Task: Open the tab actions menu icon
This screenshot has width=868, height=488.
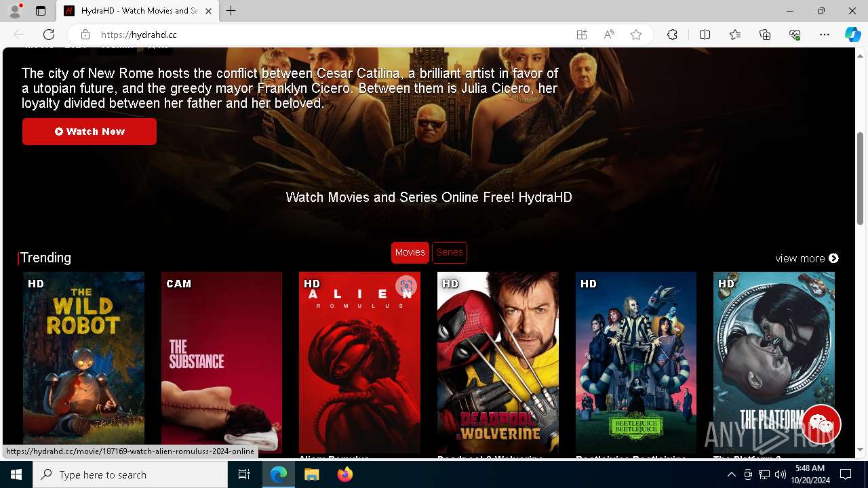Action: (41, 11)
